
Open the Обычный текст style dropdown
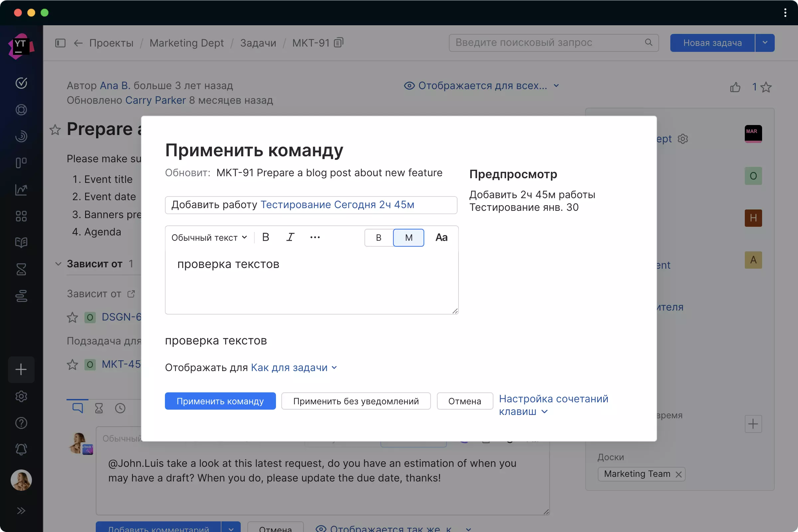(x=209, y=237)
